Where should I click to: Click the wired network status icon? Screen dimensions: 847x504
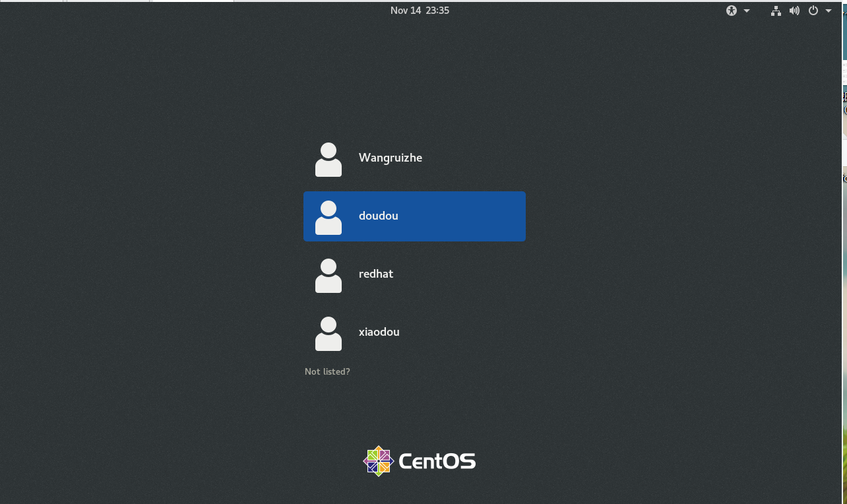(776, 11)
